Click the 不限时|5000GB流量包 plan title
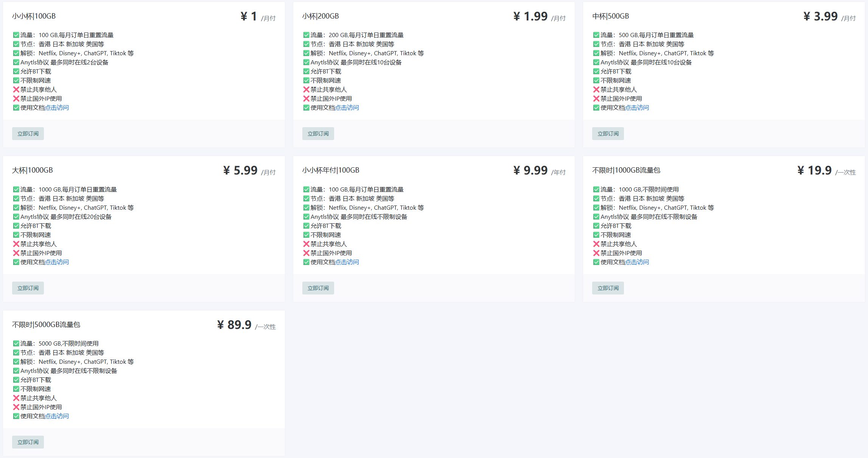Image resolution: width=868 pixels, height=458 pixels. pyautogui.click(x=46, y=325)
